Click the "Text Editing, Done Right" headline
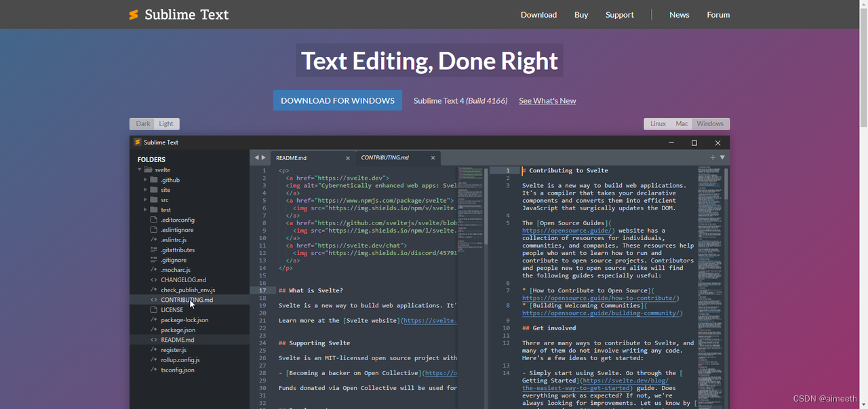The image size is (868, 409). coord(429,60)
